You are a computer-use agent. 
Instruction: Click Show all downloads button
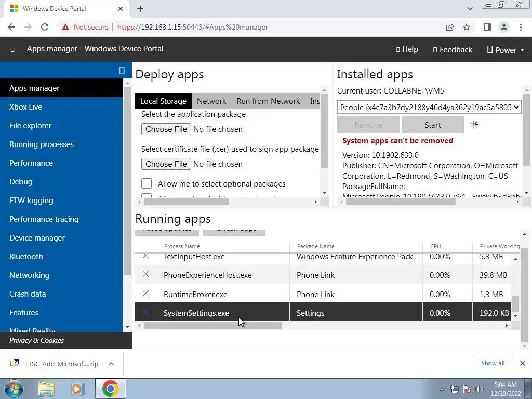(493, 363)
